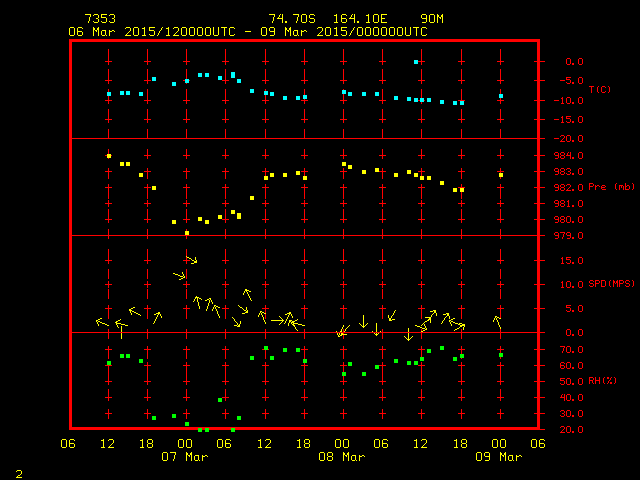This screenshot has width=640, height=480.
Task: Click the frame number 2 at bottom left
Action: [18, 471]
